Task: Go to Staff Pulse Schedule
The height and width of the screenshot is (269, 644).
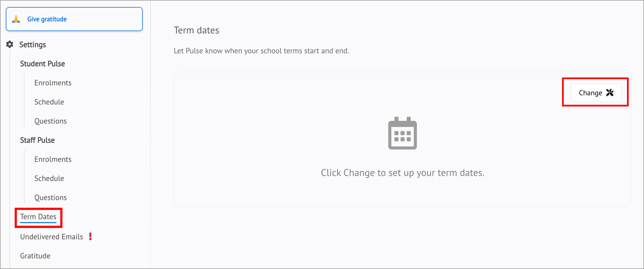Action: coord(49,178)
